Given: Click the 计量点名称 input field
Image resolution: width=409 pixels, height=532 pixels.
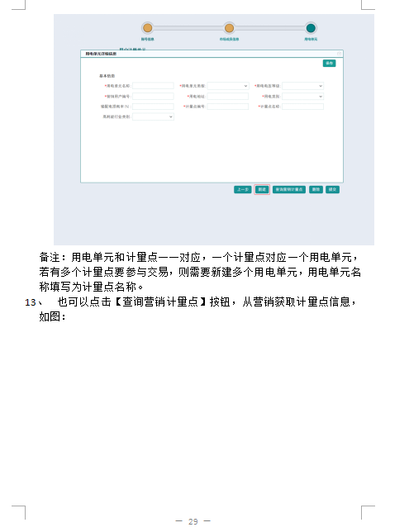Looking at the screenshot, I should [x=302, y=107].
